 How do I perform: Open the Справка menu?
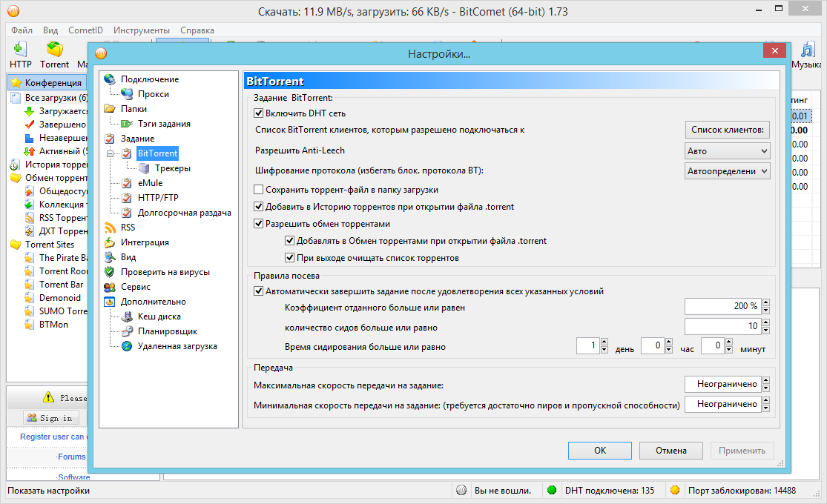click(x=197, y=30)
